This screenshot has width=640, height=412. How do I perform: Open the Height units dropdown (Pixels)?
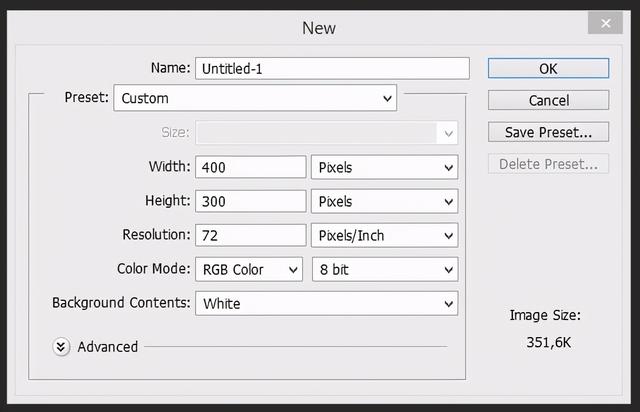point(384,201)
